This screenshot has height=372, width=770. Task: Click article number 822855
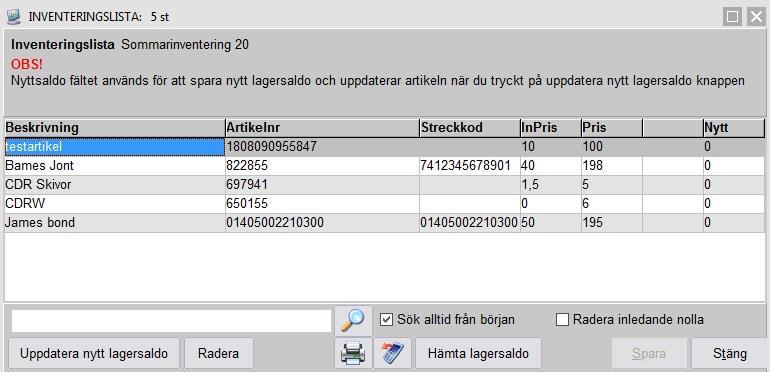coord(247,166)
